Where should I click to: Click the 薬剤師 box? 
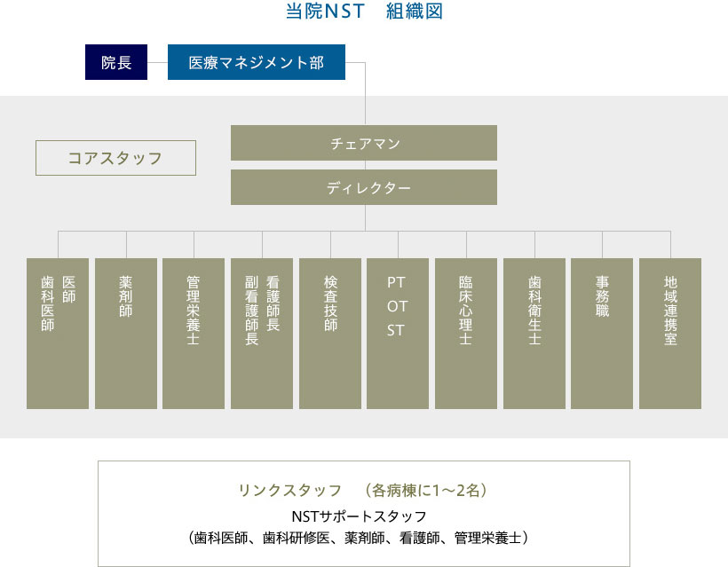124,333
